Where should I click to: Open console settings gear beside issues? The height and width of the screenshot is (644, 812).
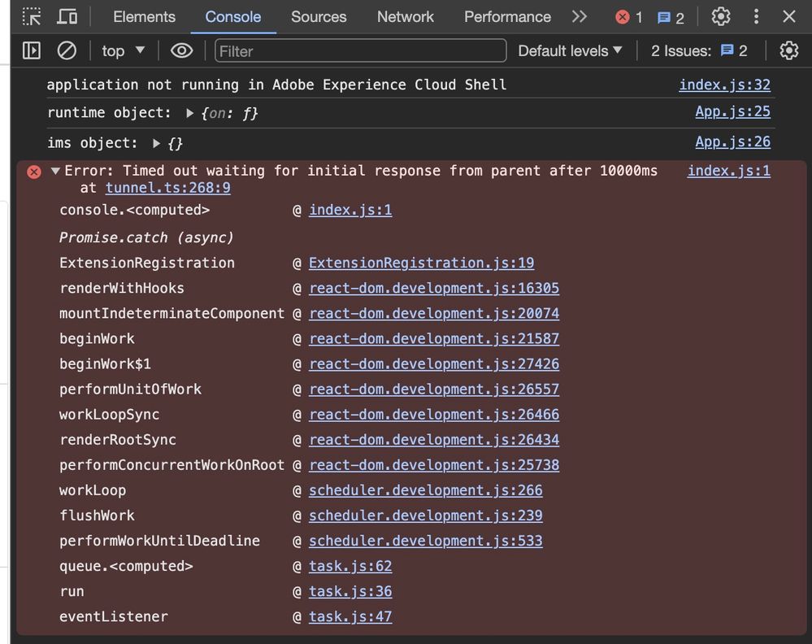pos(788,50)
